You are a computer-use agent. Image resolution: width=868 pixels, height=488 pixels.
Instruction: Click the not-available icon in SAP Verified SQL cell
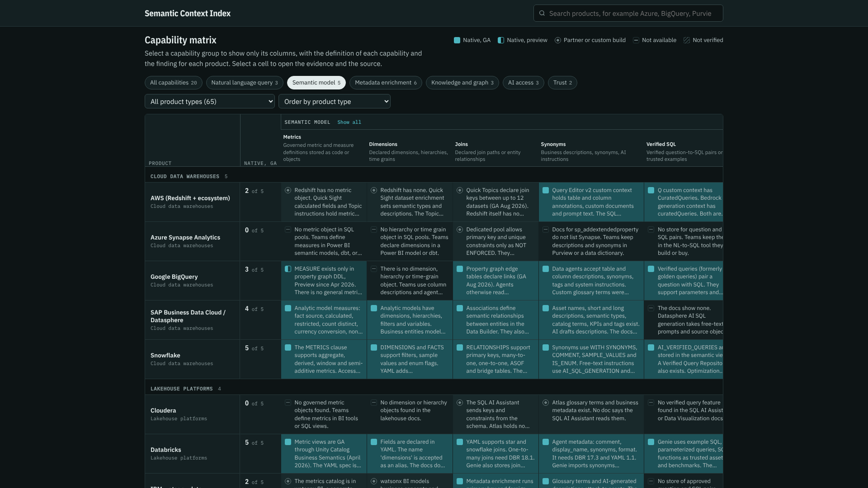(651, 308)
